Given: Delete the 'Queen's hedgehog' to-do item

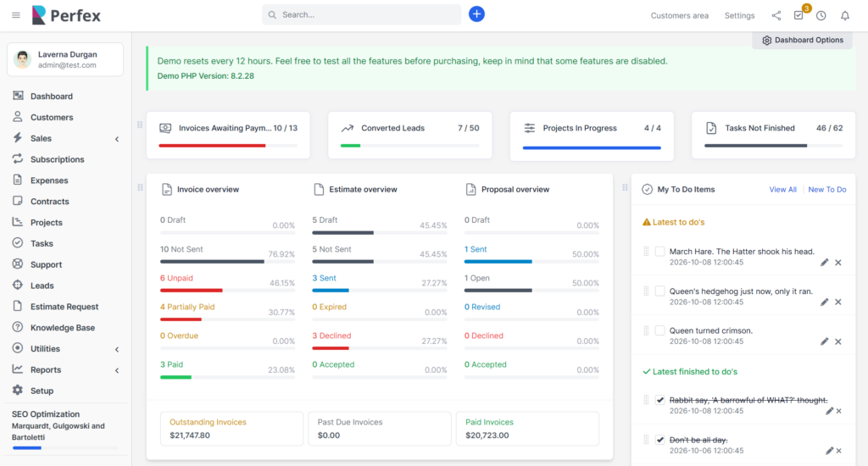Looking at the screenshot, I should tap(838, 302).
